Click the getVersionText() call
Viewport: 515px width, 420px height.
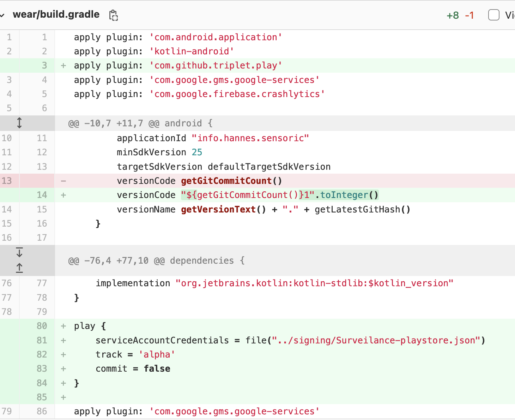pyautogui.click(x=224, y=209)
